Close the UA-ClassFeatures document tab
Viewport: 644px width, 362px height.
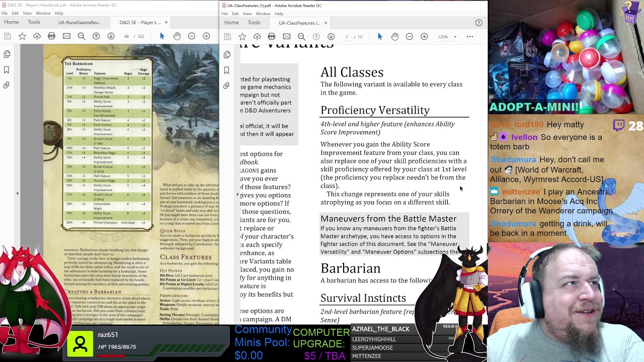[x=326, y=23]
